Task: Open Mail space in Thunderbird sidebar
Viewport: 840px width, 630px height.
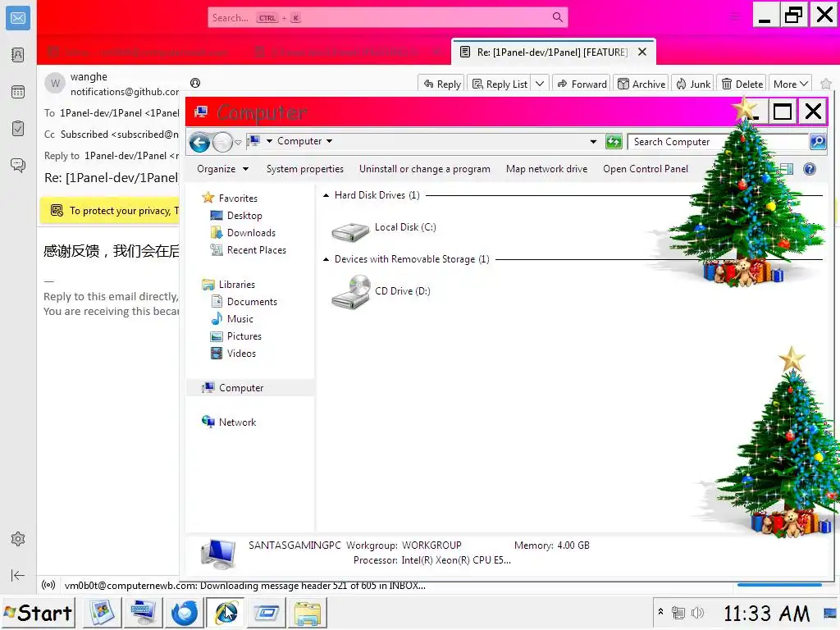Action: 18,18
